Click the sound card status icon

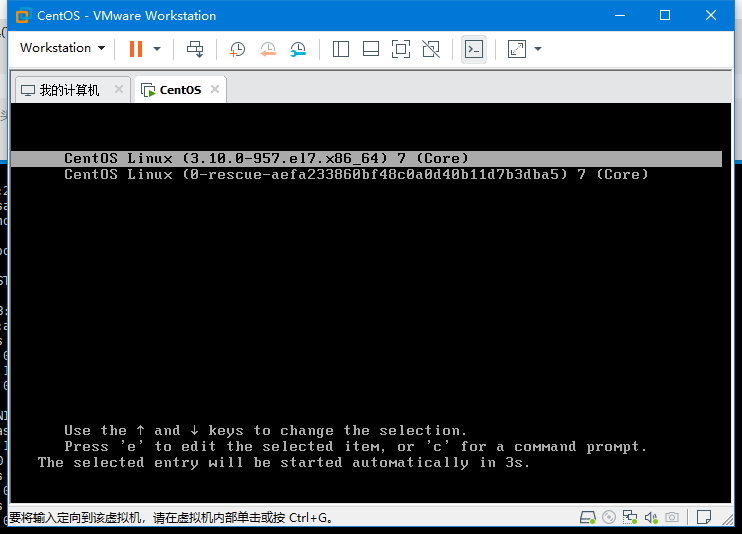(x=651, y=517)
